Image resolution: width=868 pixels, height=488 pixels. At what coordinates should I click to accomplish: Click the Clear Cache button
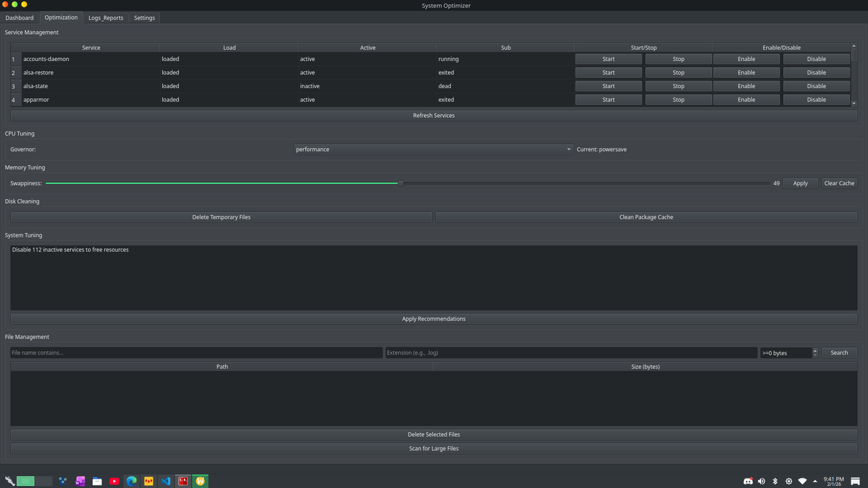[839, 183]
